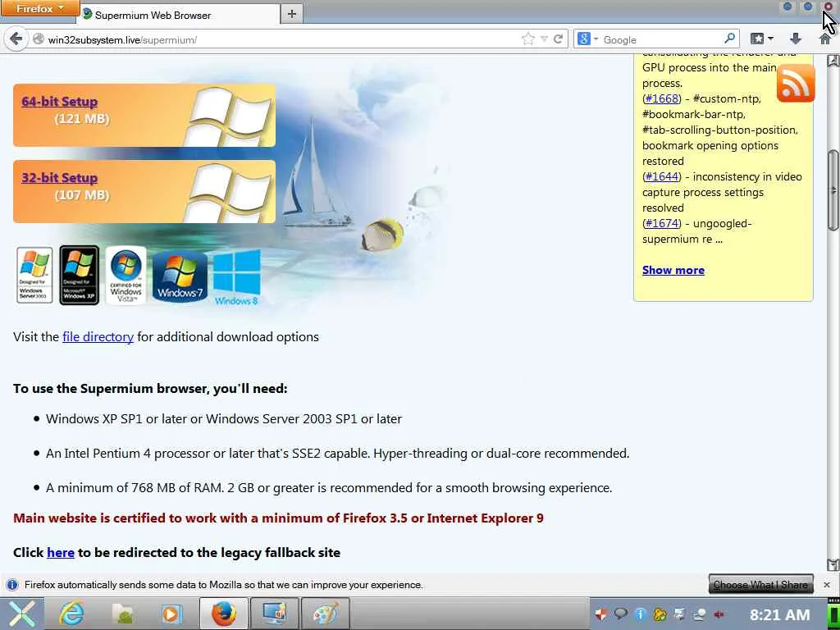The width and height of the screenshot is (840, 630).
Task: Download the 64-bit Setup link
Action: [59, 101]
